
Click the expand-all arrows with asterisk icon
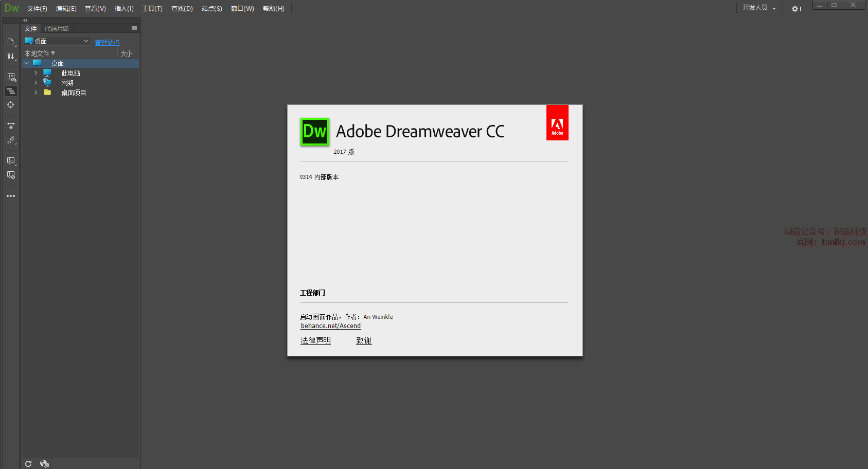(x=11, y=125)
